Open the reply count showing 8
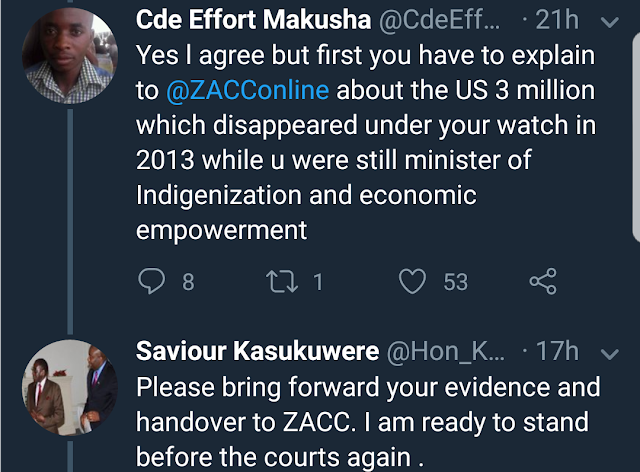 187,283
